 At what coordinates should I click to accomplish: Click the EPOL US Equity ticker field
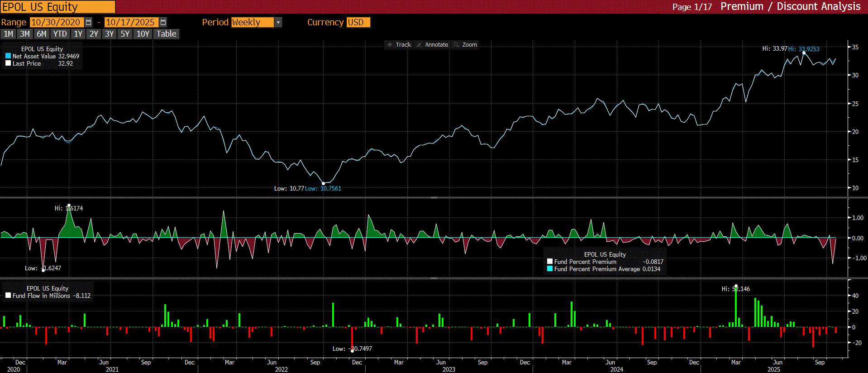tap(58, 7)
